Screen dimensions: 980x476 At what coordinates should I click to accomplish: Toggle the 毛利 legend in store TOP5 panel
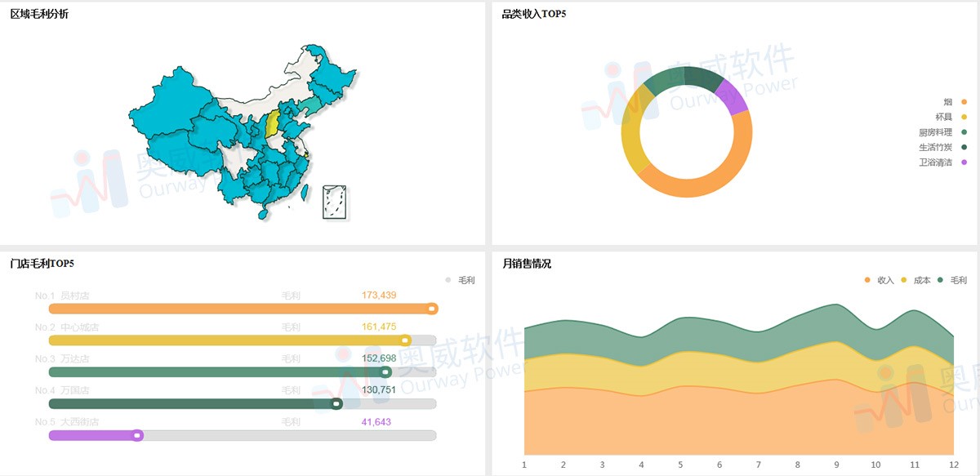[460, 280]
